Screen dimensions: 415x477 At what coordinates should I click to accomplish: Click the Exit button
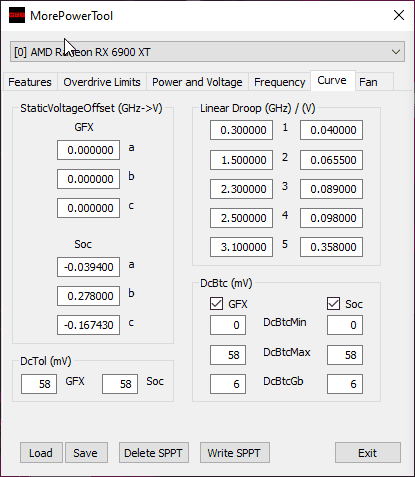pos(368,453)
